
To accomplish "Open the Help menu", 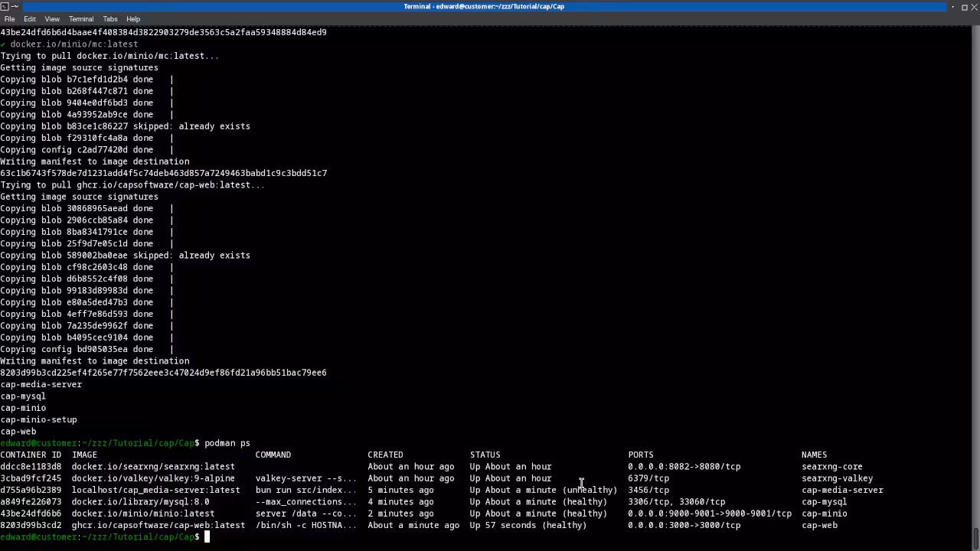I will [133, 19].
